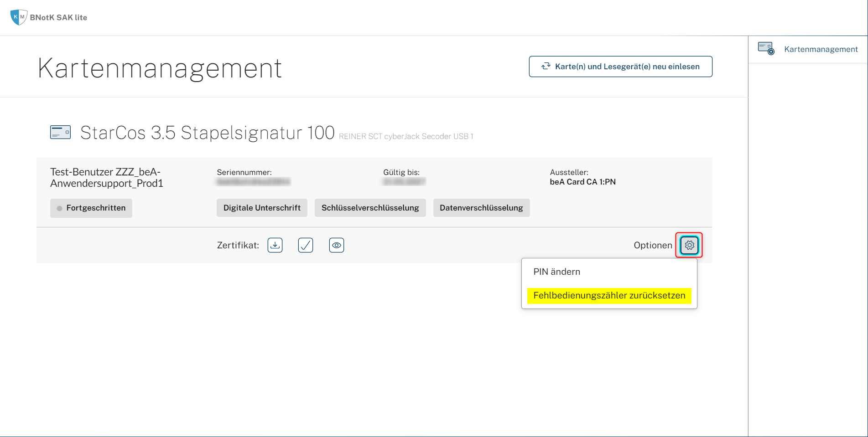This screenshot has width=868, height=437.
Task: Click the StarCos smartcard icon
Action: pyautogui.click(x=60, y=133)
